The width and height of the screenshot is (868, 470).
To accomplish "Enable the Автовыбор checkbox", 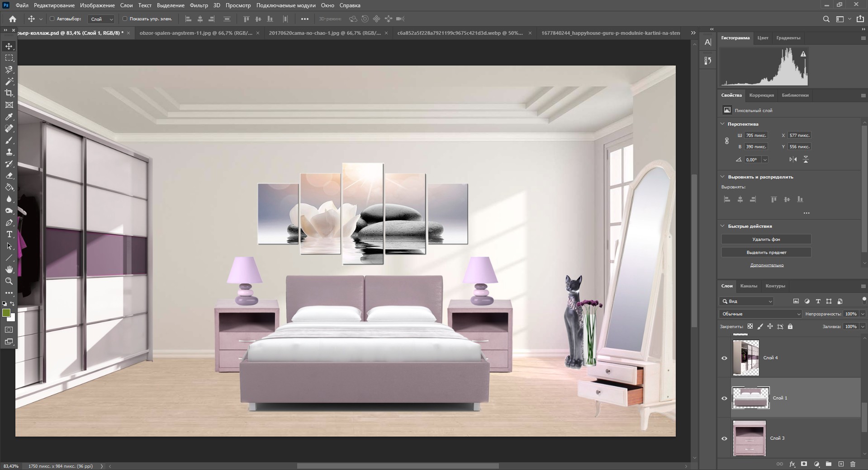I will [x=52, y=19].
